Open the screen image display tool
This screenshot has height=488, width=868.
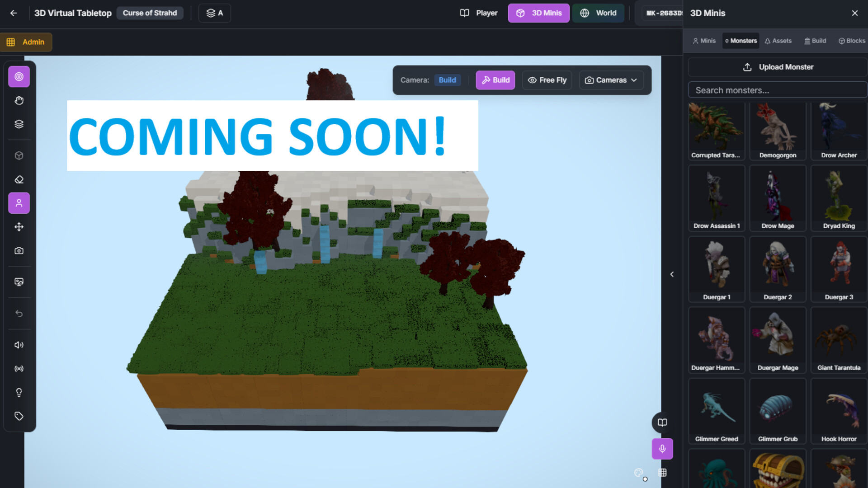click(x=19, y=282)
